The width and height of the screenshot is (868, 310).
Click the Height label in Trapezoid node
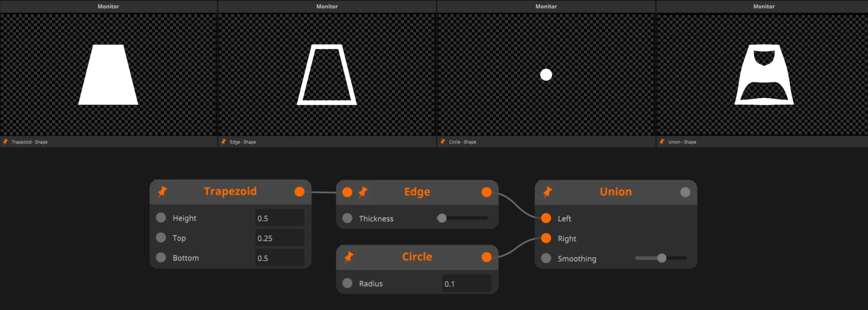click(x=185, y=218)
